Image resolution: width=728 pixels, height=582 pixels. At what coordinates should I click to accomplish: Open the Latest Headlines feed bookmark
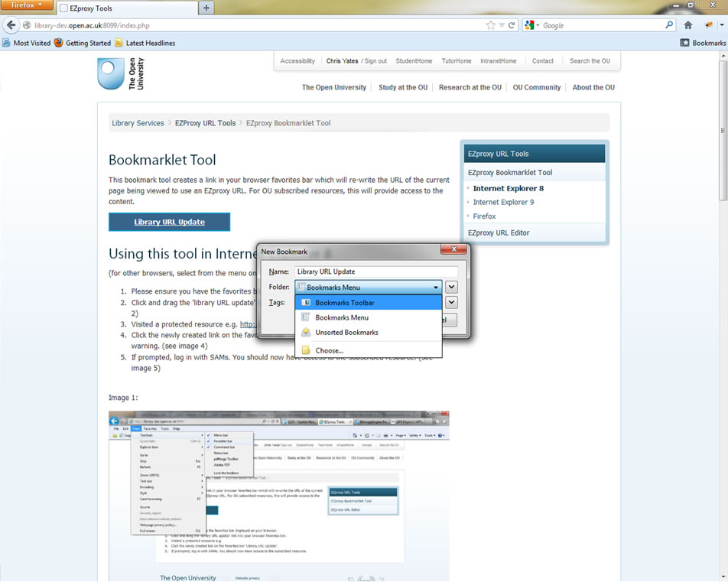pos(145,43)
